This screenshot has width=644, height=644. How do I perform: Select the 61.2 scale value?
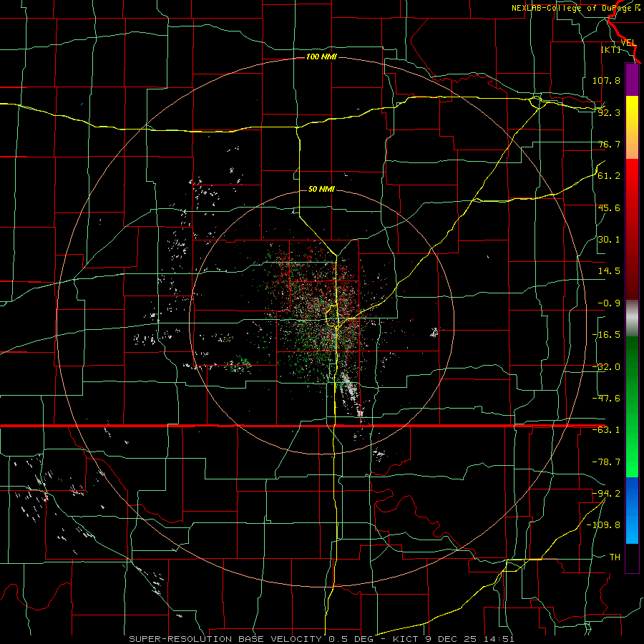(609, 176)
